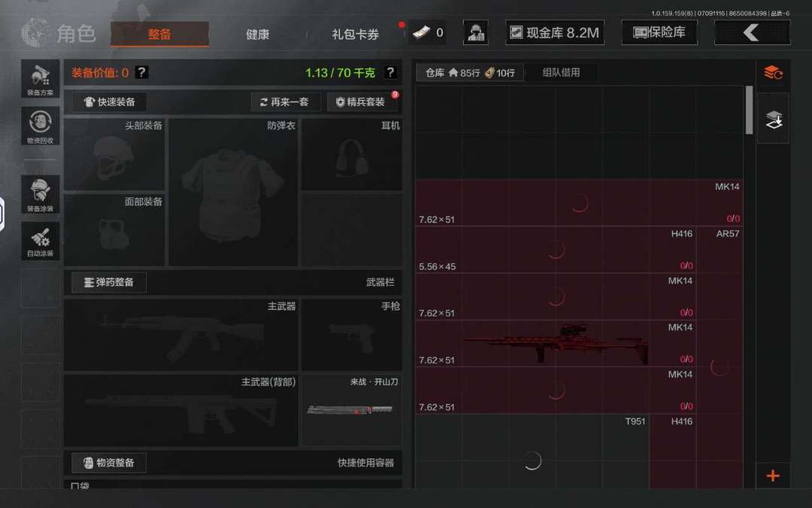
Task: Click the question mark beside weight 70 千克
Action: tap(390, 72)
